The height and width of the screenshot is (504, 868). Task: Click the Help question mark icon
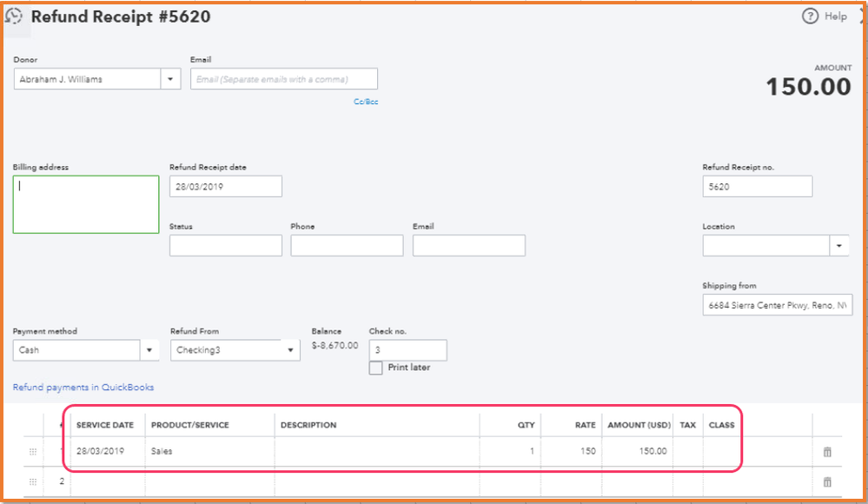(810, 16)
